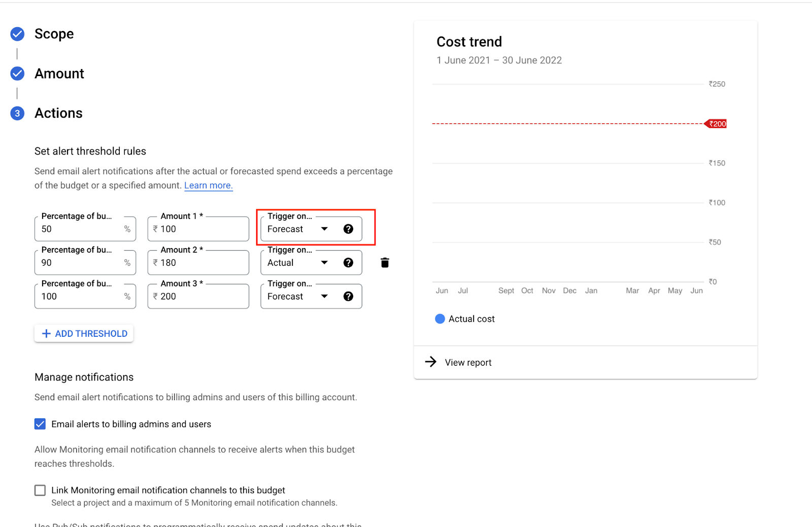Click the ADD THRESHOLD button
This screenshot has height=527, width=812.
point(83,333)
